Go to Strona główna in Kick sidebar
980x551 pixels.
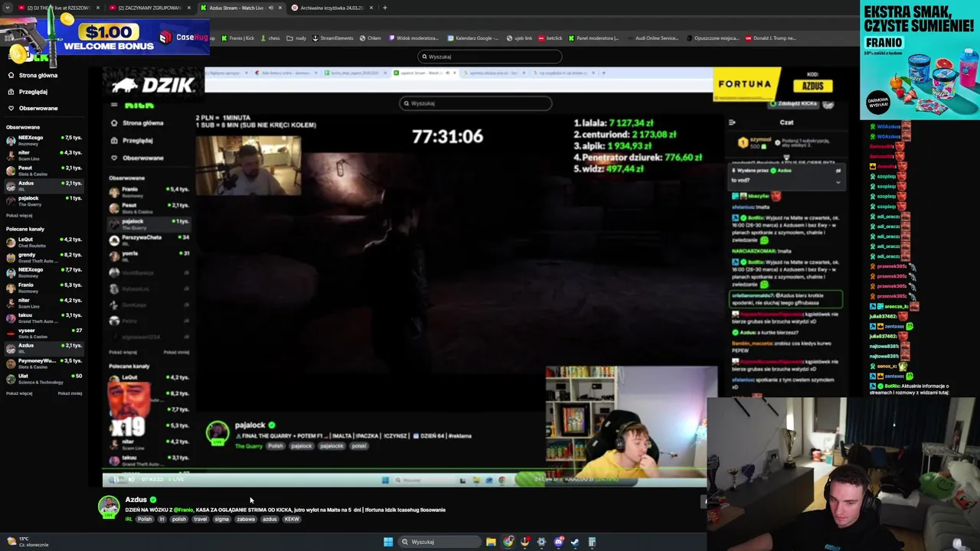[32, 76]
